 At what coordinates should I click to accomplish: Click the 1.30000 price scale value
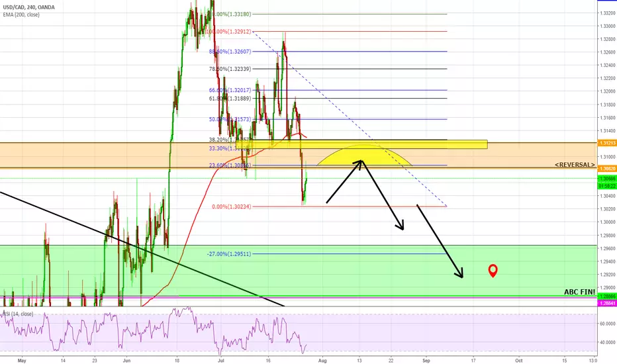pyautogui.click(x=608, y=222)
